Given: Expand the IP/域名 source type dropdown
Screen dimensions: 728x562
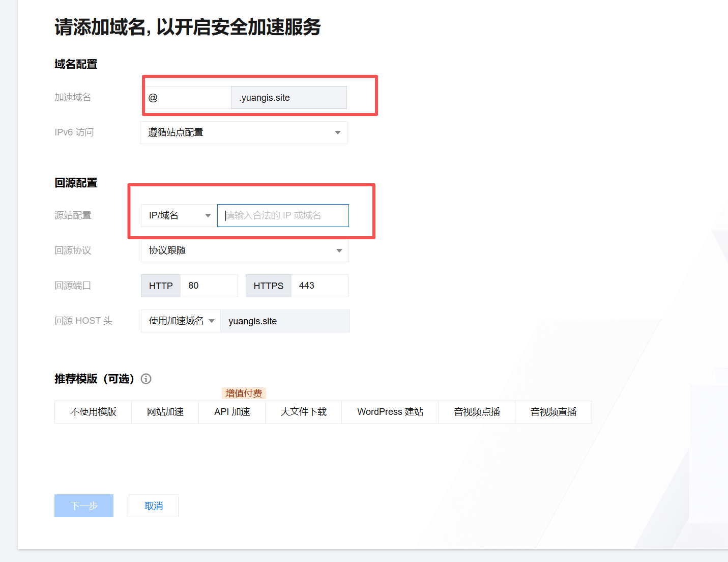Looking at the screenshot, I should [179, 215].
